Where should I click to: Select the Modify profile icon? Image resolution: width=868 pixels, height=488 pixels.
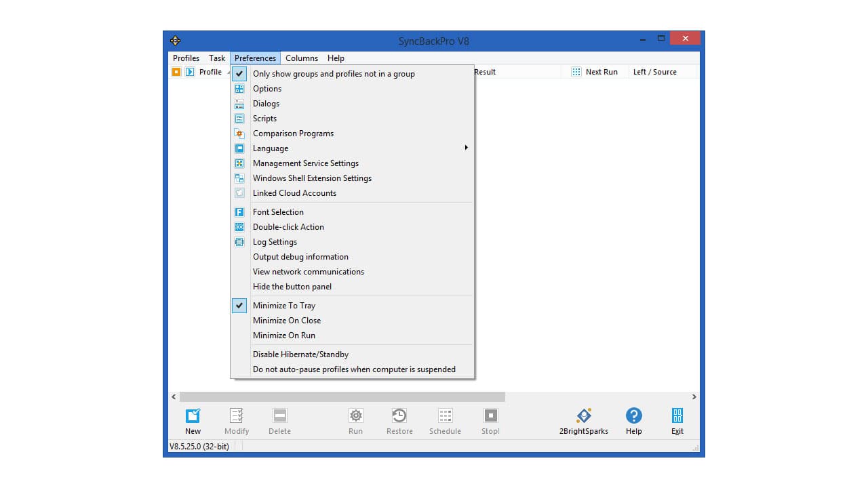[x=236, y=419]
